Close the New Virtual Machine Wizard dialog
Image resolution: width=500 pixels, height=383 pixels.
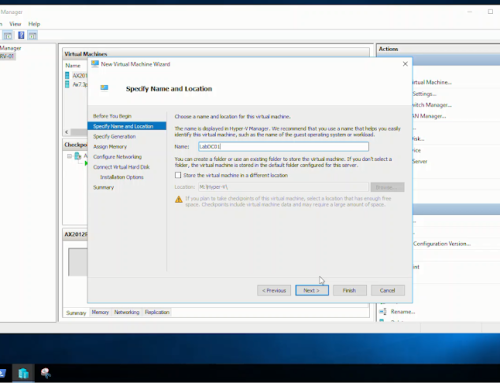tap(405, 64)
